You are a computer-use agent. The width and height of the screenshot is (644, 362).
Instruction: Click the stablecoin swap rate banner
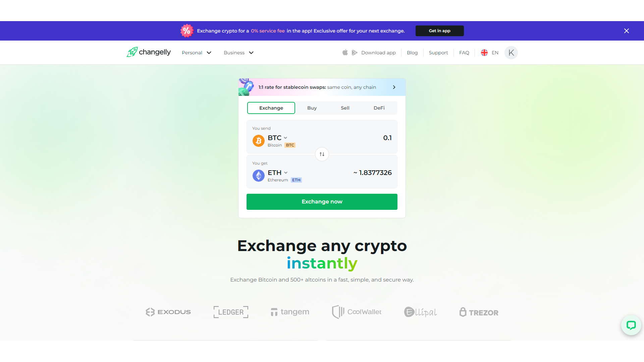(322, 86)
